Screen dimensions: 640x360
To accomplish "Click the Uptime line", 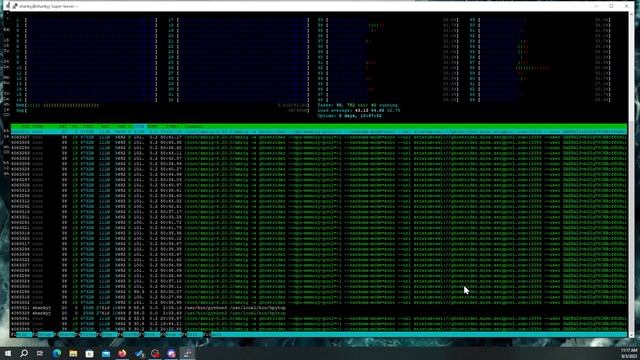I will pos(349,116).
